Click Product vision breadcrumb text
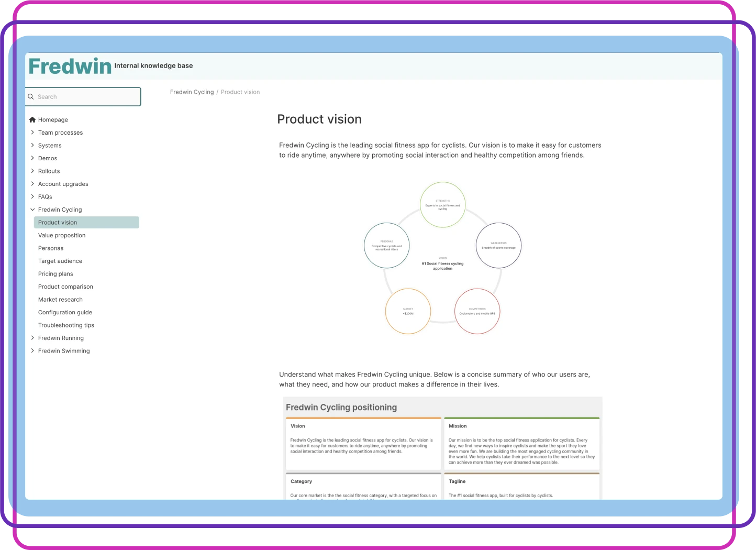Screen dimensions: 756x550 [x=240, y=92]
